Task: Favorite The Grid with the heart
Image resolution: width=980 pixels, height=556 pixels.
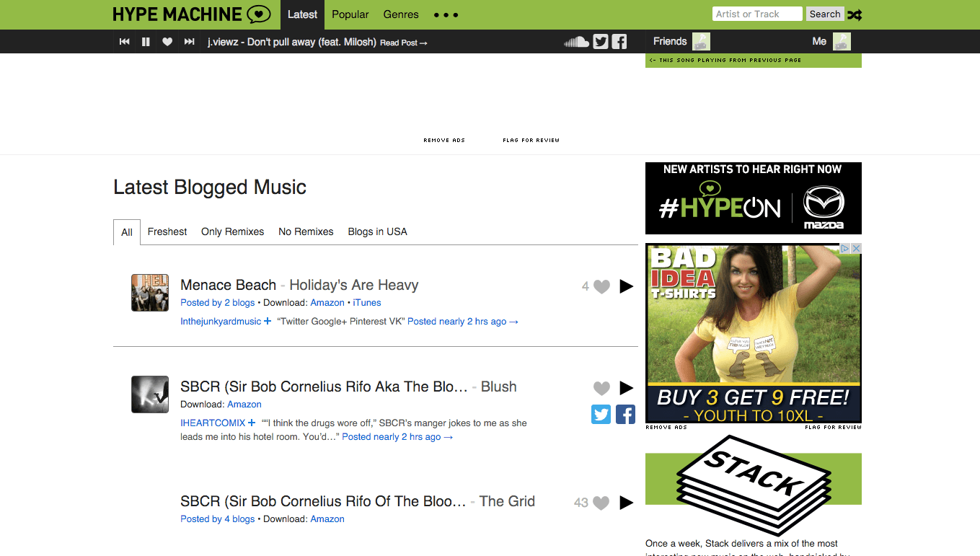Action: coord(601,503)
